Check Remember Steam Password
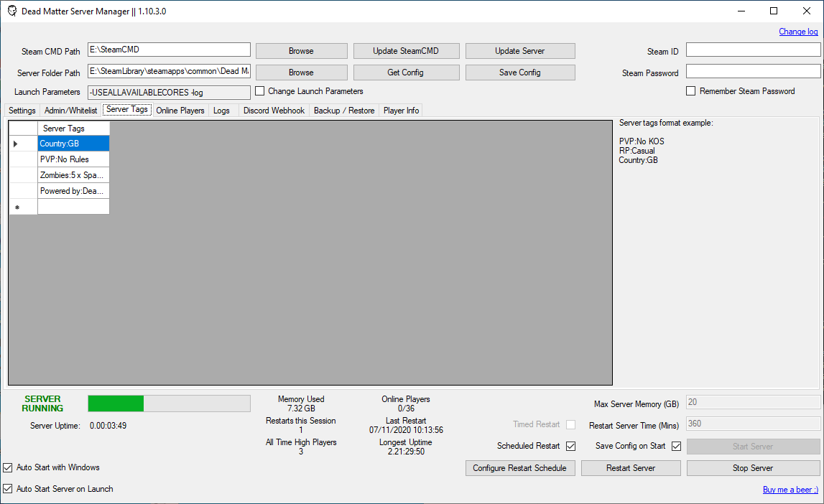 click(x=690, y=90)
